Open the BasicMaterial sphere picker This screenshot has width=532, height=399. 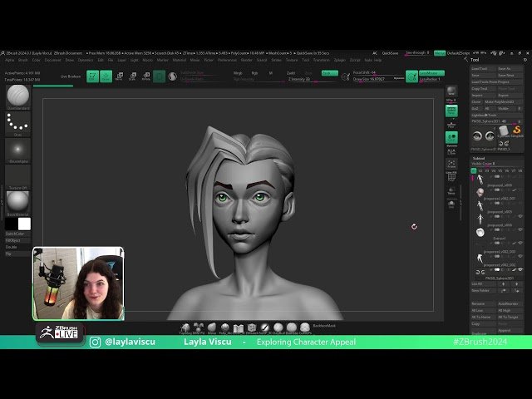pos(18,201)
